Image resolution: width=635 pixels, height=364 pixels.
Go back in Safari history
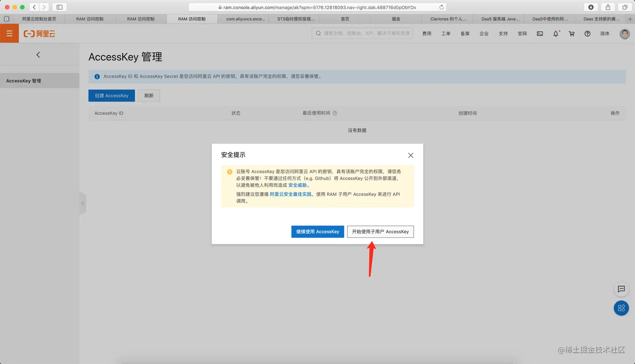(x=34, y=7)
